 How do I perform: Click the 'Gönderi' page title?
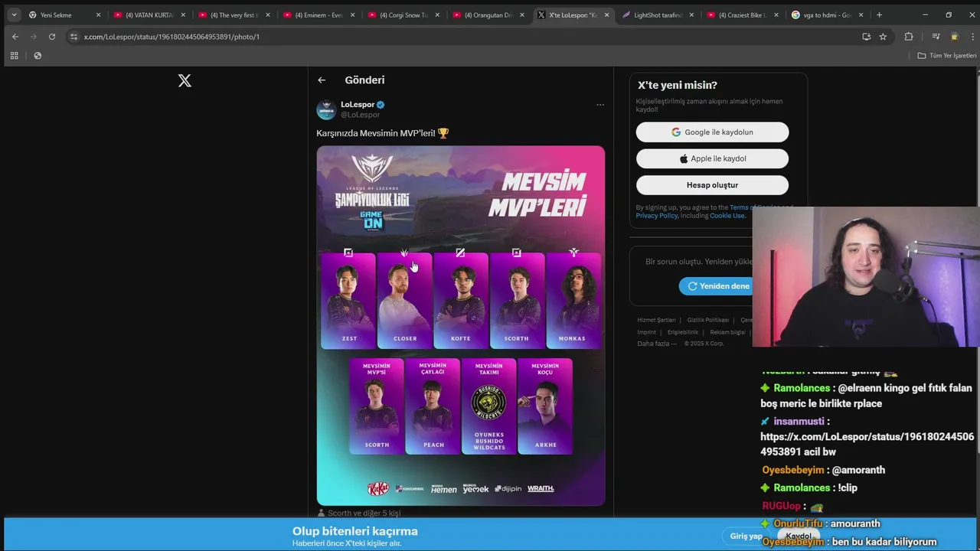(x=364, y=80)
